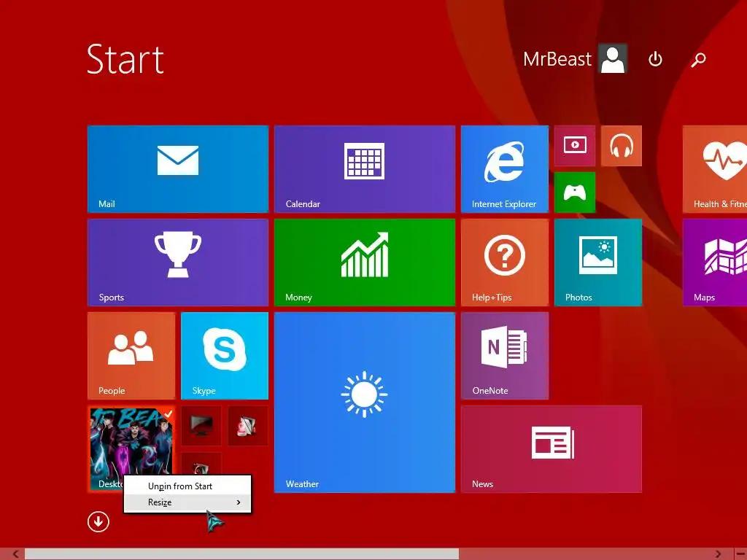Launch Internet Explorer tile

(505, 169)
